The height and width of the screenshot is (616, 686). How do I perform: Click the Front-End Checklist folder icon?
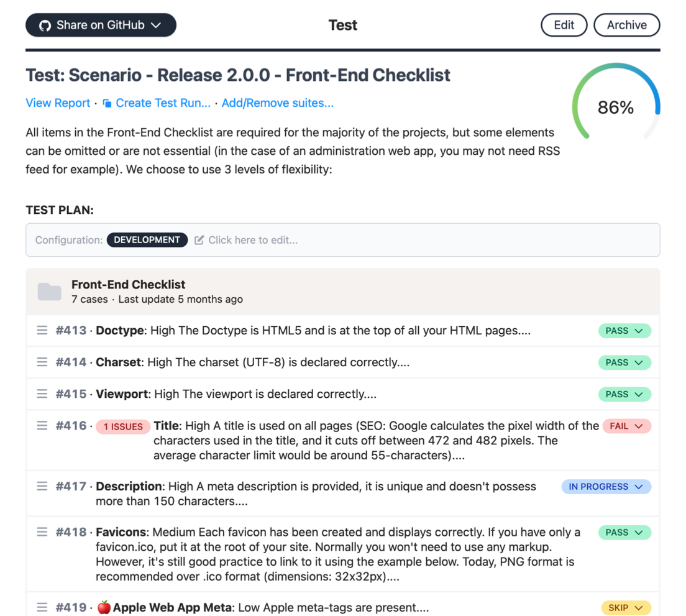50,292
